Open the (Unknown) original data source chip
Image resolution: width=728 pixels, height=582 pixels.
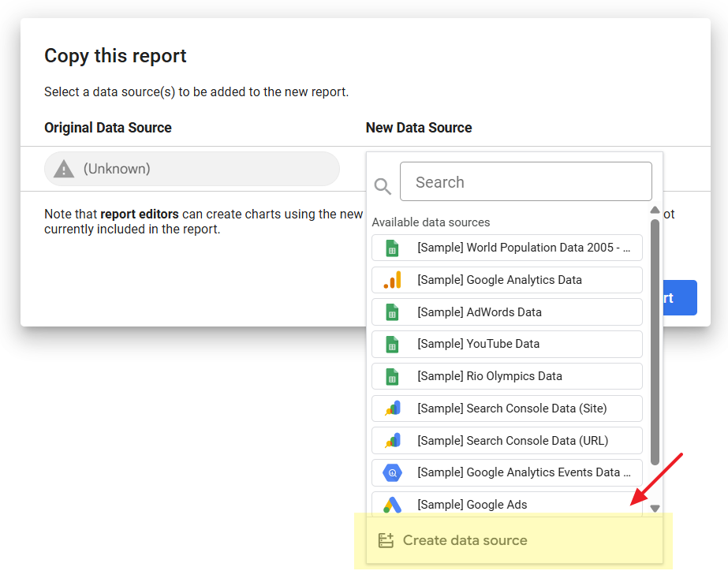click(192, 169)
